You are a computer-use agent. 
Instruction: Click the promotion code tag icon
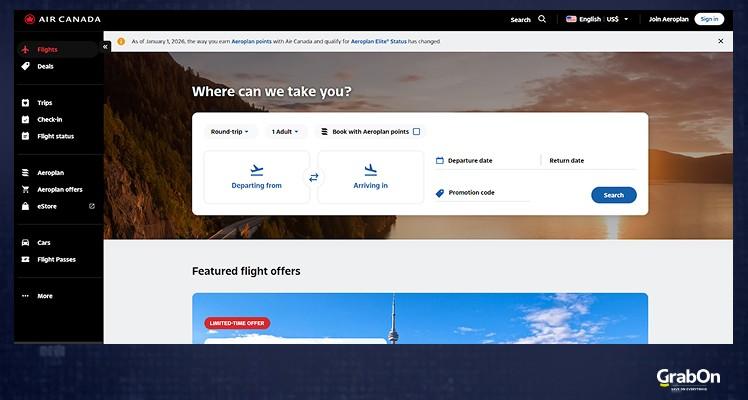click(x=440, y=193)
